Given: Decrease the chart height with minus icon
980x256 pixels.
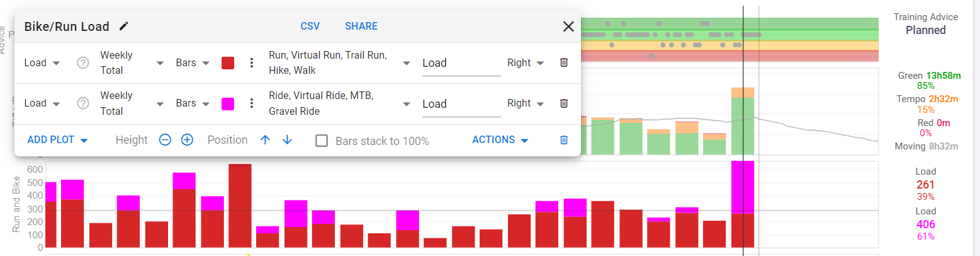Looking at the screenshot, I should (165, 140).
